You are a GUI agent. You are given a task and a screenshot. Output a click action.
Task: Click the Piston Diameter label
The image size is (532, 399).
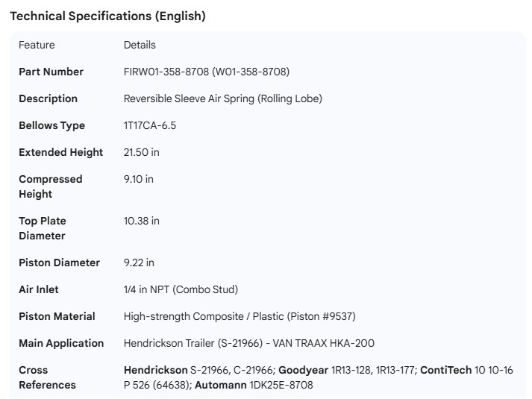pos(59,263)
